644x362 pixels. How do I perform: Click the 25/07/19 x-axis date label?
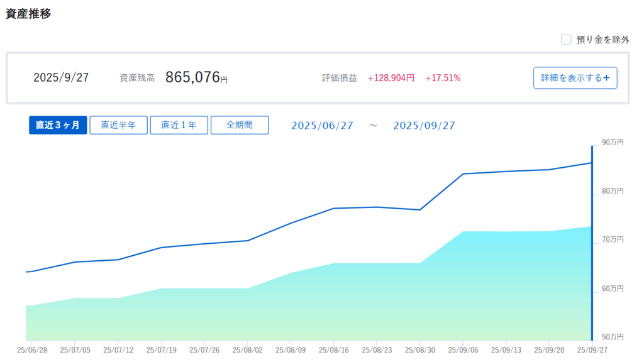coord(160,349)
